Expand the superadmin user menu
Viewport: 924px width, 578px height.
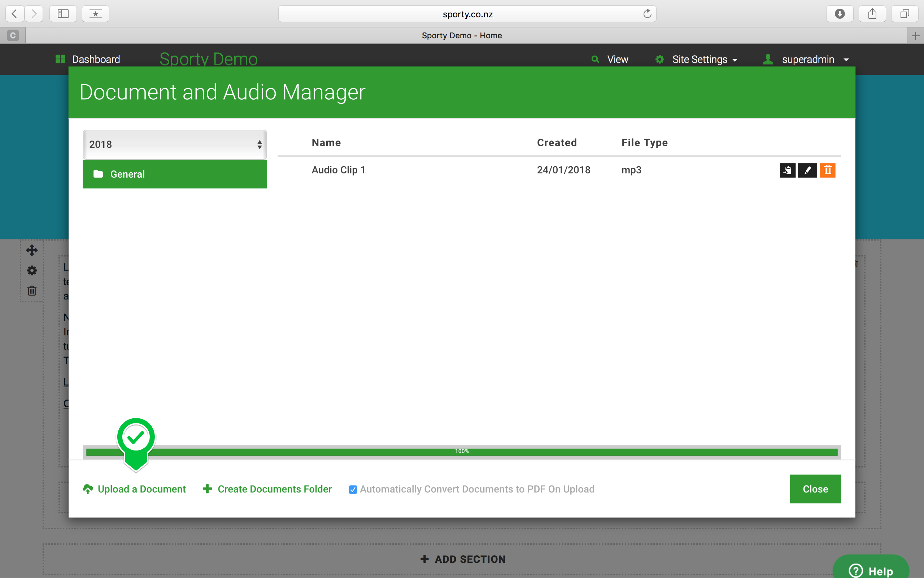click(806, 59)
